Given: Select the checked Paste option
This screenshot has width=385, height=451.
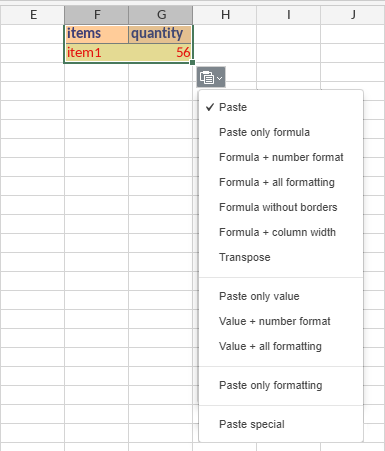Looking at the screenshot, I should tap(281, 107).
